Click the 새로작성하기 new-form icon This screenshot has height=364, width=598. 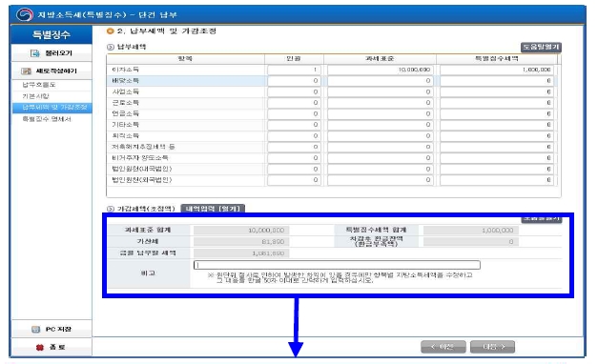tap(26, 71)
